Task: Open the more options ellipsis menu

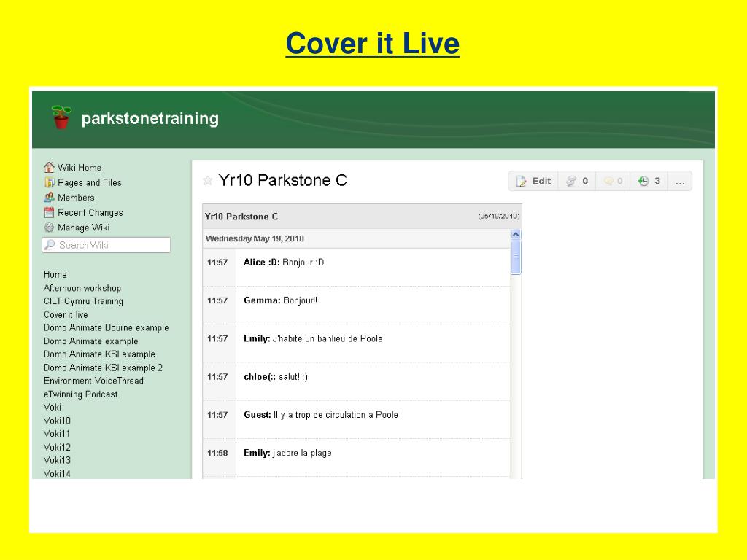Action: (x=680, y=182)
